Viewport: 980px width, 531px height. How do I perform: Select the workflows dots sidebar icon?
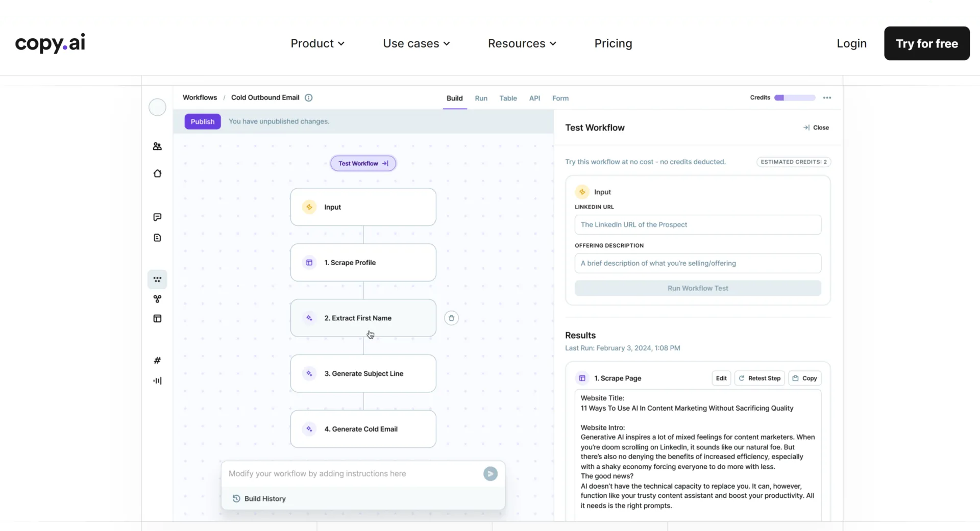click(x=157, y=280)
